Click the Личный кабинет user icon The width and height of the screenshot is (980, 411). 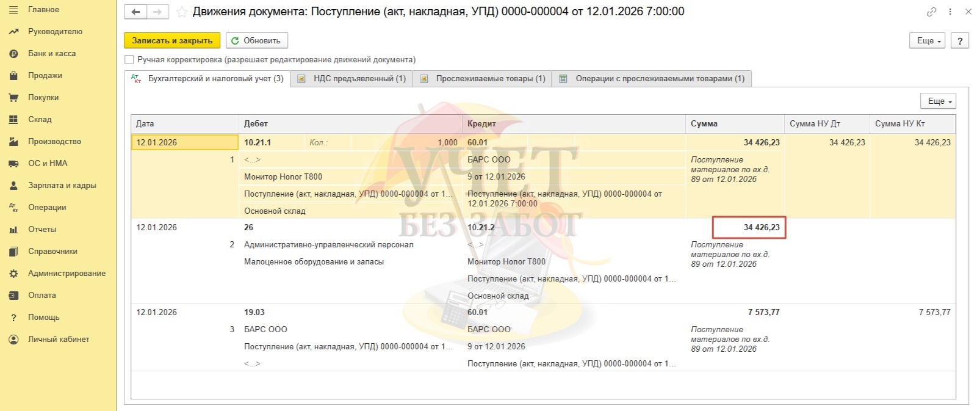pos(13,340)
